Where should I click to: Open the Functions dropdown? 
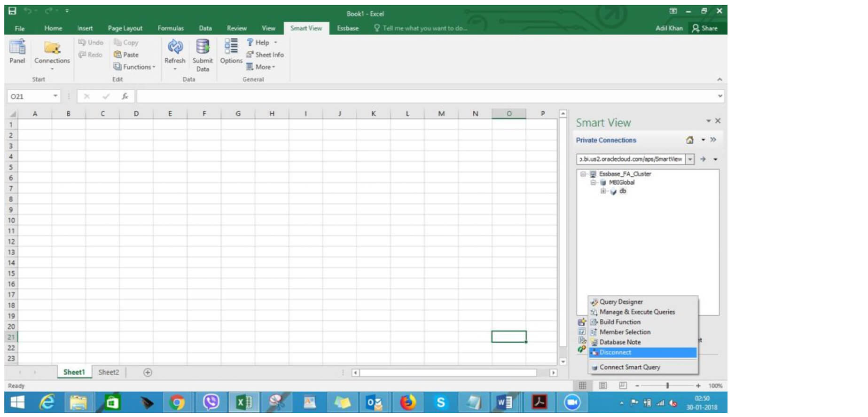click(x=134, y=67)
